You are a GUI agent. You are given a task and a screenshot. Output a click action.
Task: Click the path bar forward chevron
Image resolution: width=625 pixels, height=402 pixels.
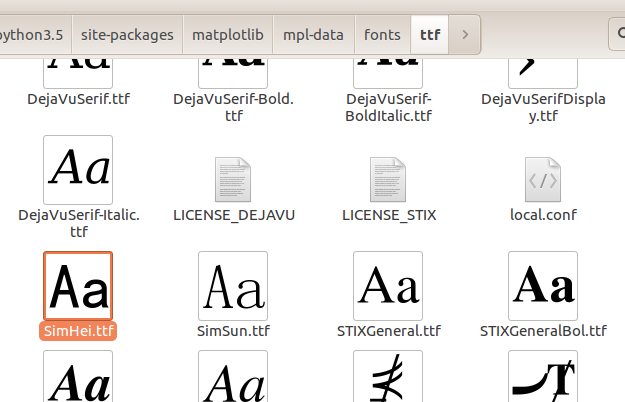click(465, 35)
